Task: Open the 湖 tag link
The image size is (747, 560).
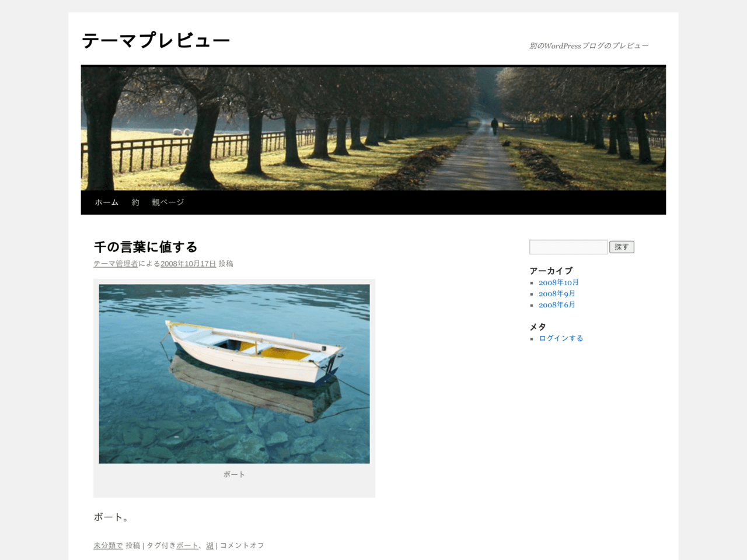Action: pyautogui.click(x=210, y=545)
